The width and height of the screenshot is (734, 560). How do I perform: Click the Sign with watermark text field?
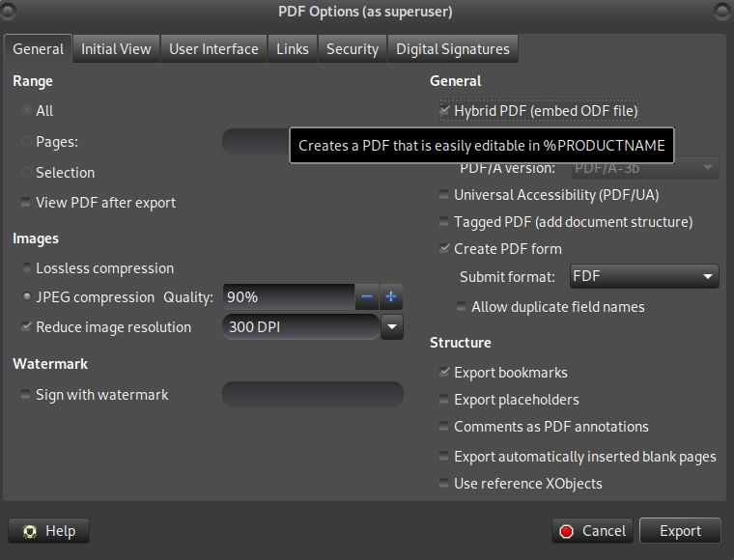point(313,394)
